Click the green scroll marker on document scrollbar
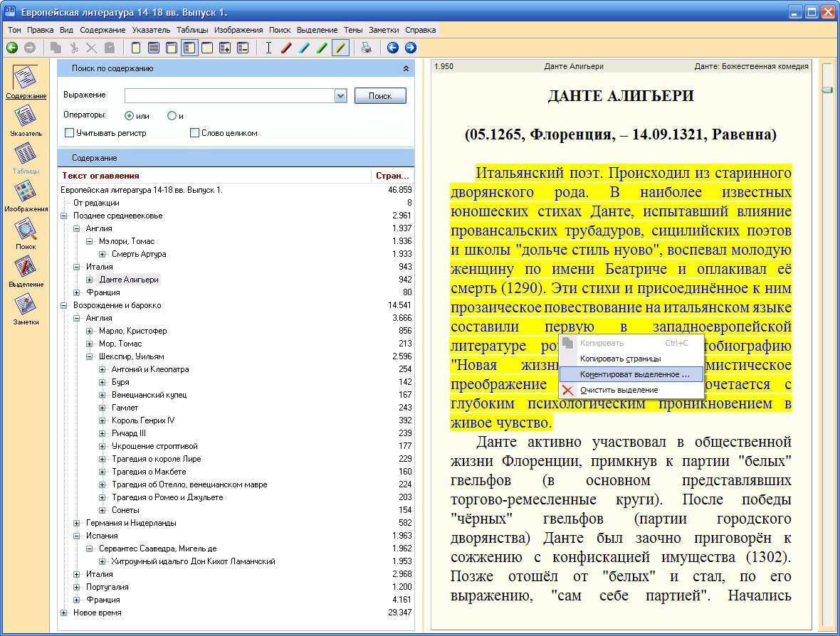This screenshot has width=840, height=636. pos(827,90)
